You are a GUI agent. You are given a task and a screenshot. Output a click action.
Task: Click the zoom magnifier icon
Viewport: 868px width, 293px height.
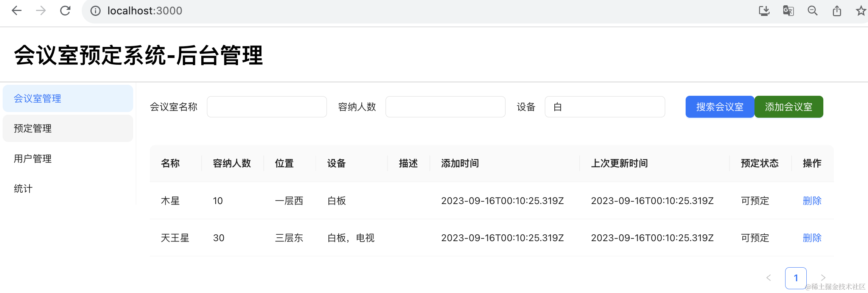pos(812,11)
